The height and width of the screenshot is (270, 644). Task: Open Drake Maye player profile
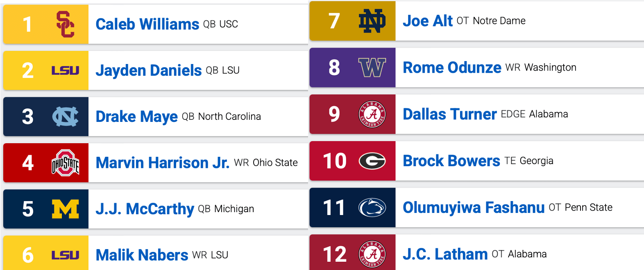point(136,117)
